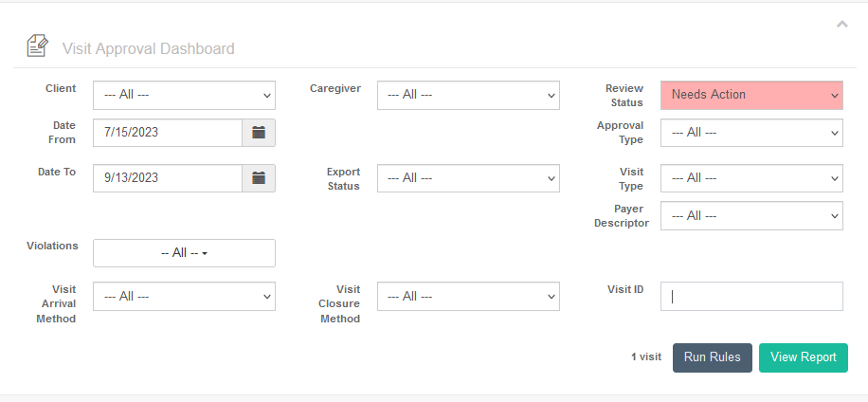Image resolution: width=868 pixels, height=402 pixels.
Task: Expand the Violations multi-select
Action: 184,253
